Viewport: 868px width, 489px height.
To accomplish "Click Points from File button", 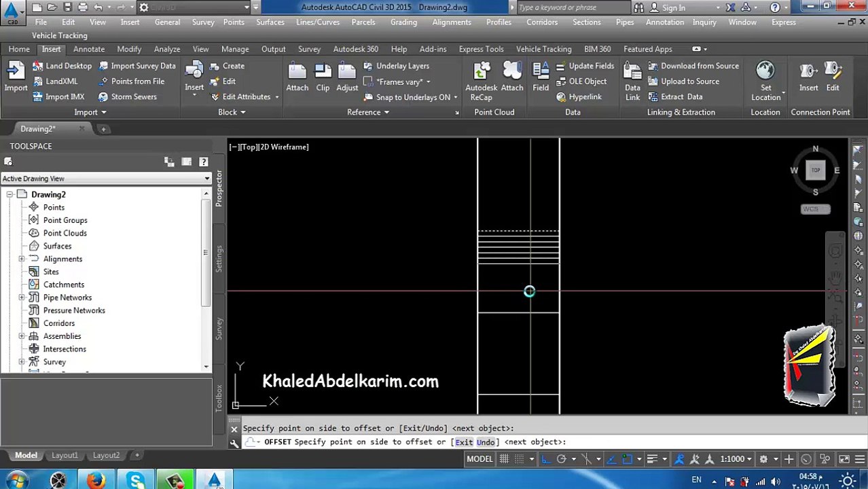I will coord(131,81).
